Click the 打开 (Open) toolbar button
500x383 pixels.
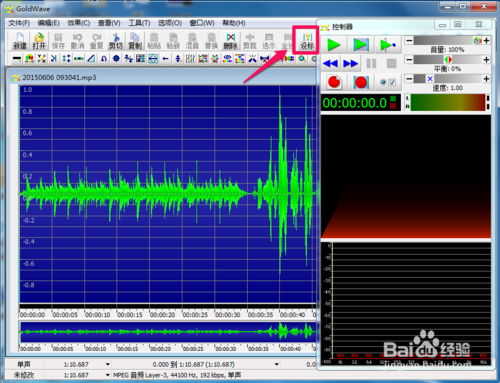(39, 41)
